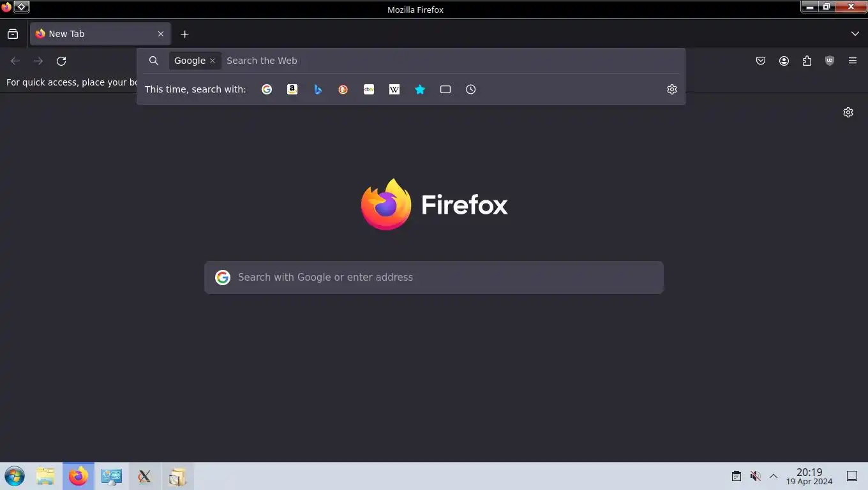The height and width of the screenshot is (490, 868).
Task: Open the Start menu in the taskbar
Action: pyautogui.click(x=14, y=476)
